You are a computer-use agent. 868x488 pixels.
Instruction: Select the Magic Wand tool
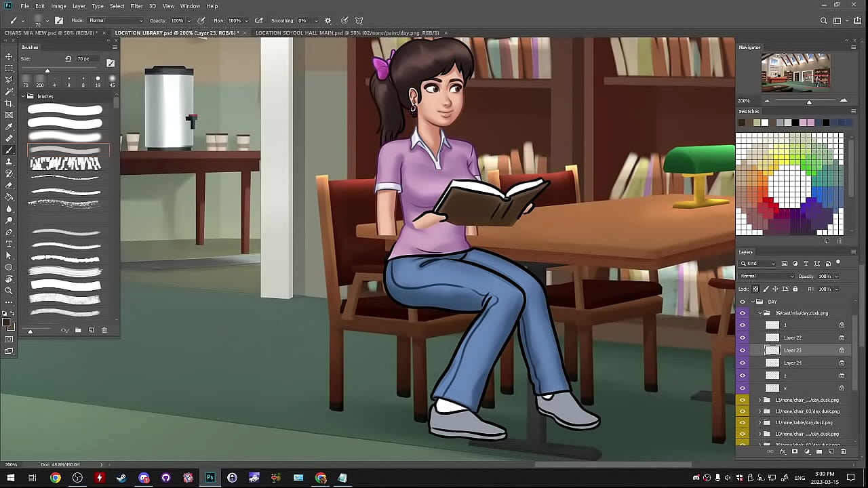coord(9,91)
